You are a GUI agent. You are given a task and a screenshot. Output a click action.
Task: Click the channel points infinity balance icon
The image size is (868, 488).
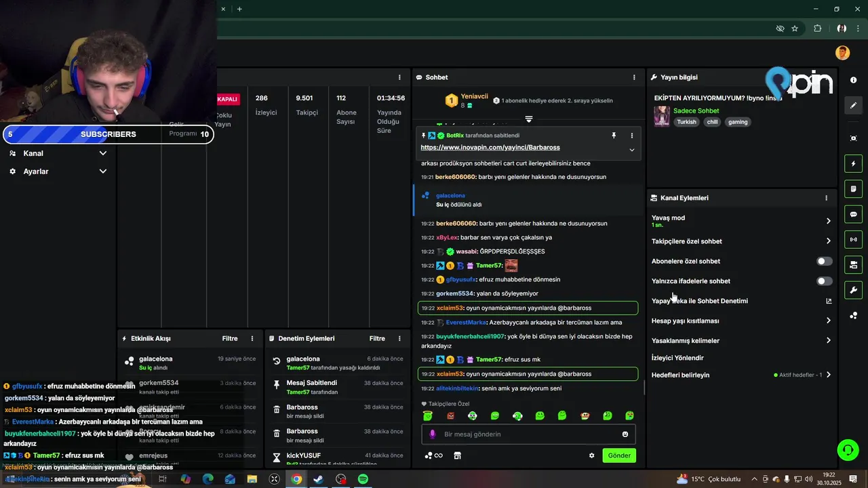(x=434, y=455)
